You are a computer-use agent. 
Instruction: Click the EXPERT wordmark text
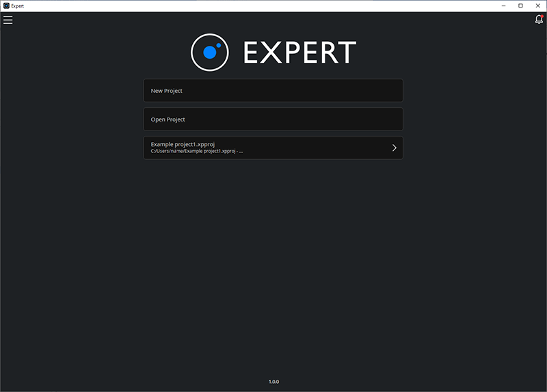tap(299, 53)
